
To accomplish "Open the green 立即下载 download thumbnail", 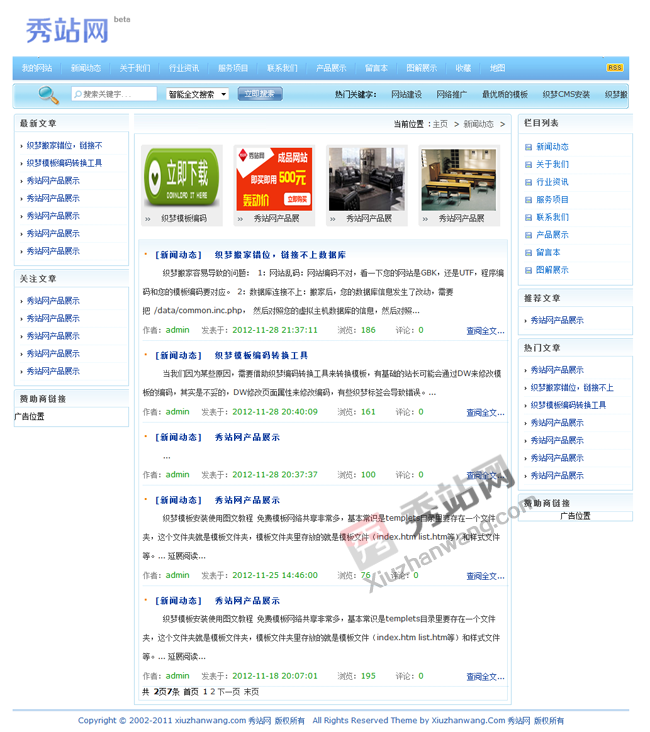I will click(x=182, y=178).
